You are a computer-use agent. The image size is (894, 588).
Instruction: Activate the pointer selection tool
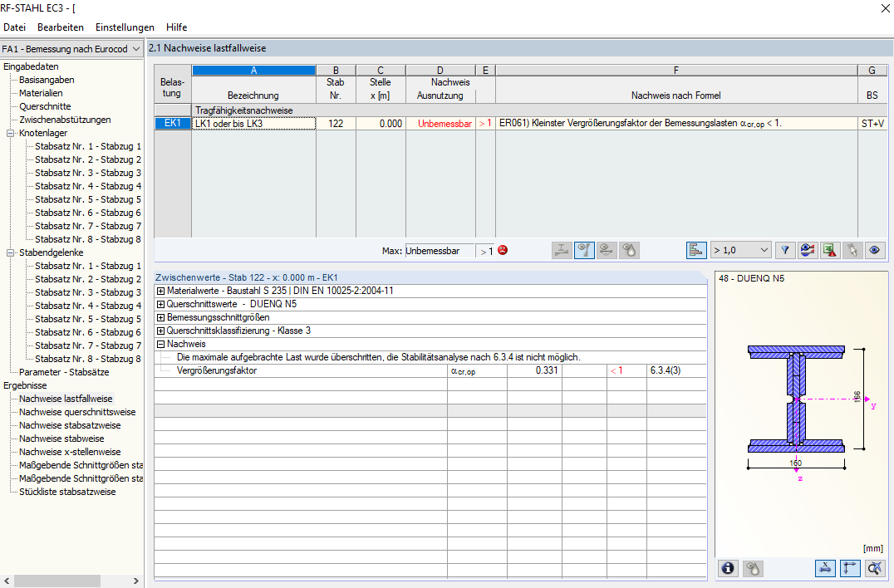852,250
